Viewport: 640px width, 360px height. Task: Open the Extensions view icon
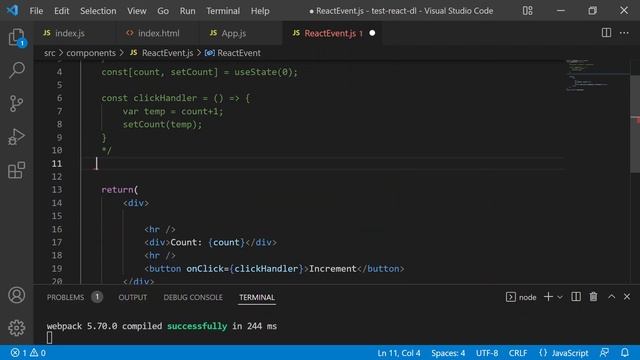click(16, 170)
